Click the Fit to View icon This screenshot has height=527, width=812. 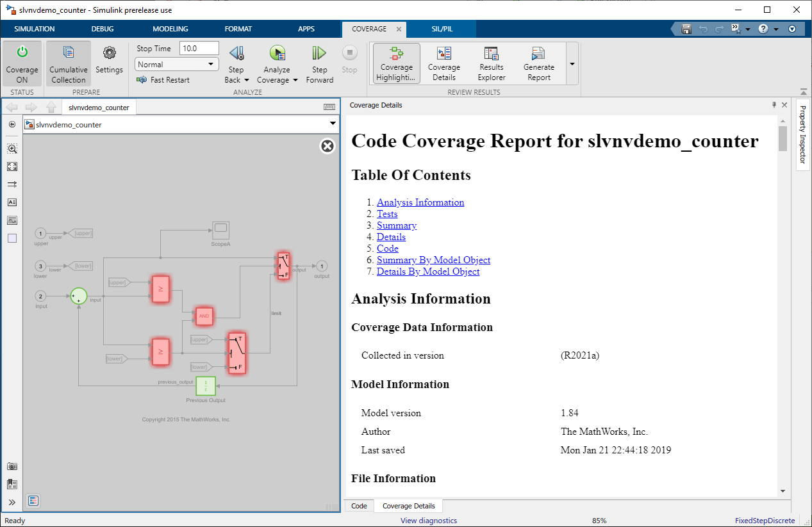[x=12, y=166]
